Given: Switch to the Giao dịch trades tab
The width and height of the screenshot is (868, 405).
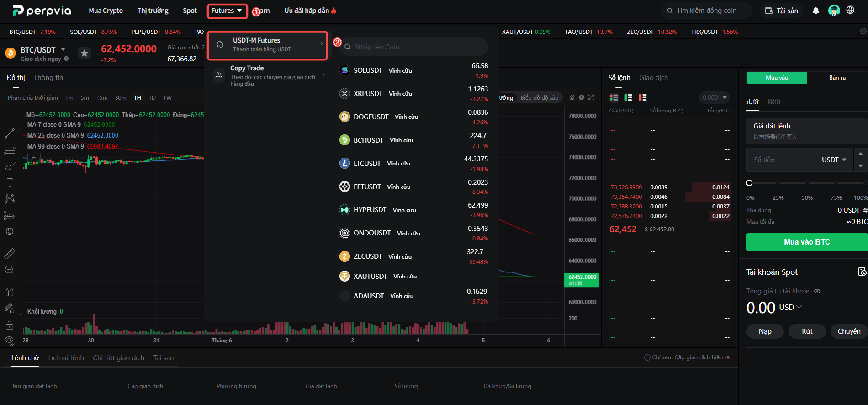Looking at the screenshot, I should point(654,78).
